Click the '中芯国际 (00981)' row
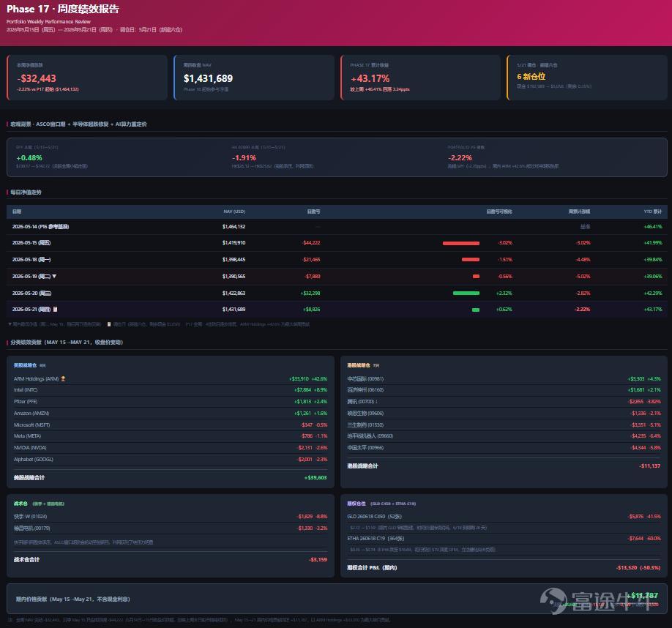Image resolution: width=672 pixels, height=628 pixels. click(504, 378)
